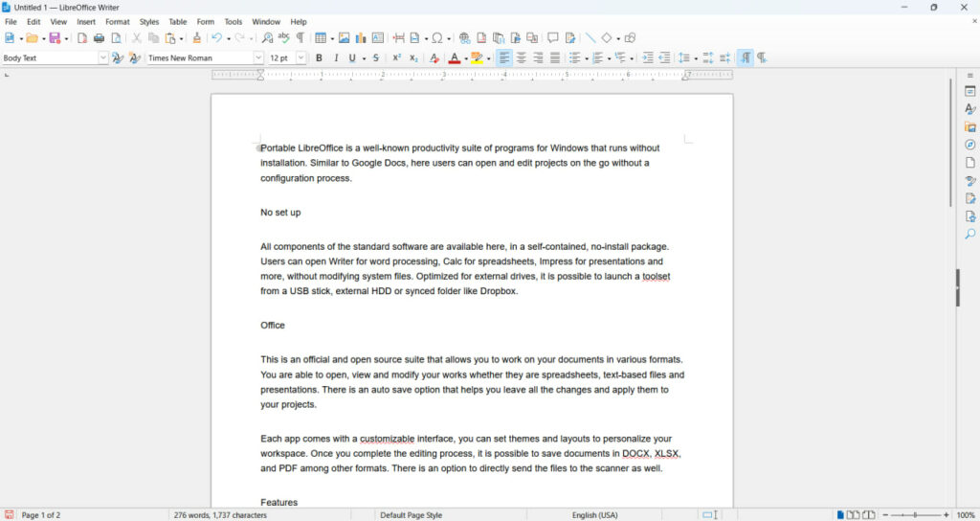Open the Insert menu

[x=86, y=22]
